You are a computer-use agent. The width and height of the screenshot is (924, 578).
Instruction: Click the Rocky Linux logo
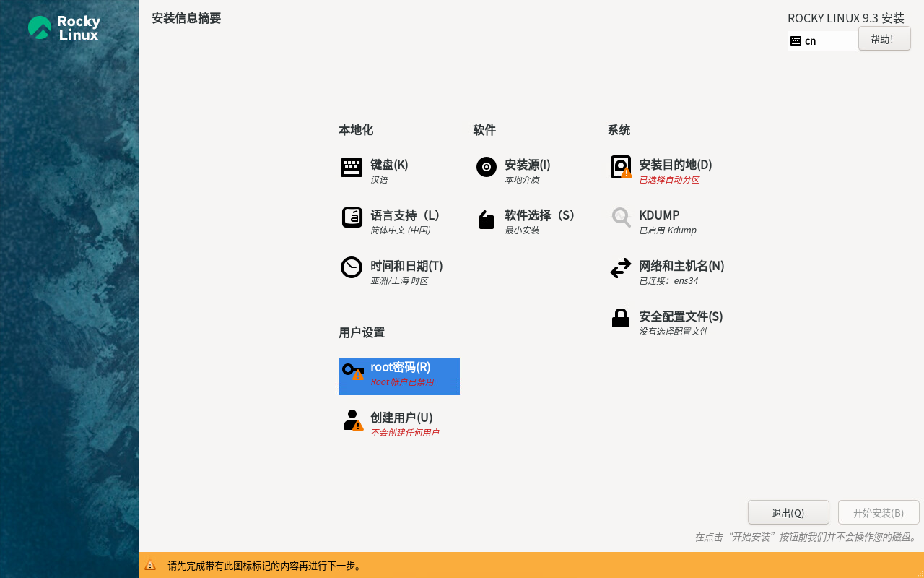click(64, 28)
